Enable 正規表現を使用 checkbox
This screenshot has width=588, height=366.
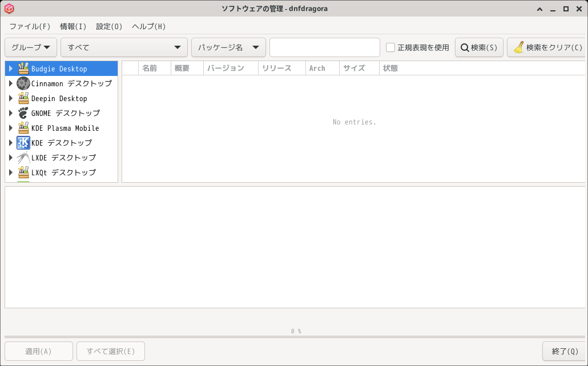coord(390,47)
